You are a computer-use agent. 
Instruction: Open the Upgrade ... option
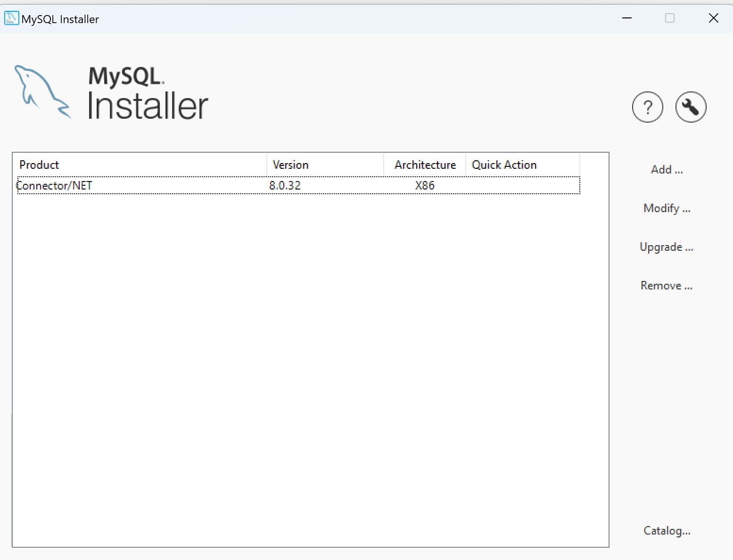coord(666,247)
